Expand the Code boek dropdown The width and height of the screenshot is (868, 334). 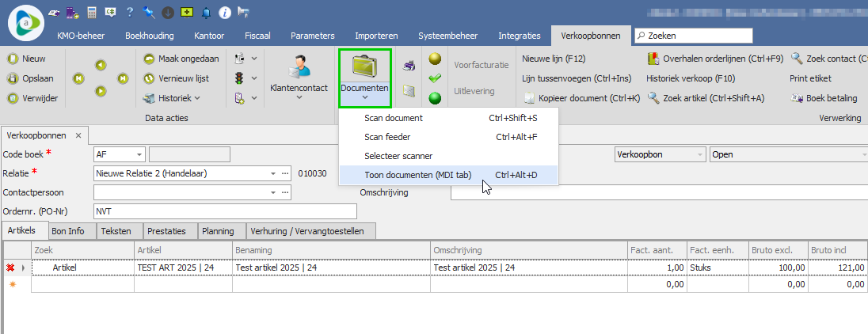[x=139, y=154]
